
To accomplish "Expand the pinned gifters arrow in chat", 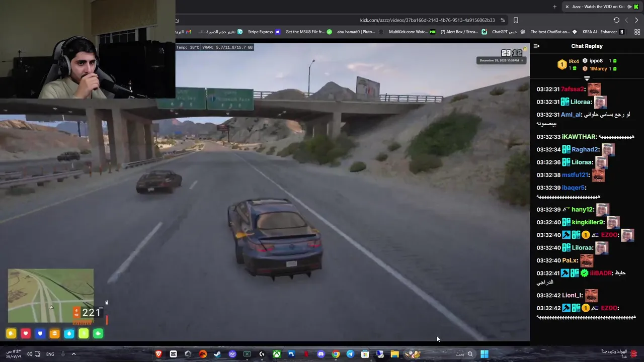I will [x=587, y=78].
